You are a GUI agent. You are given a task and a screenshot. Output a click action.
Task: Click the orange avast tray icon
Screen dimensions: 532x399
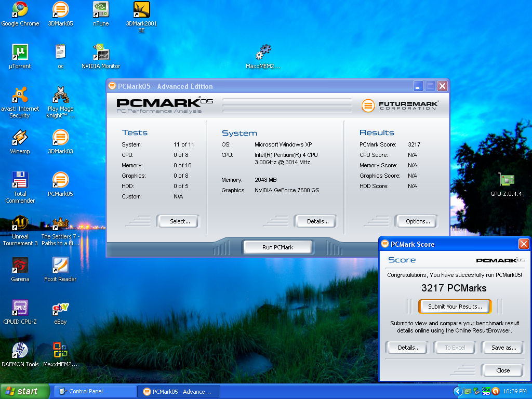click(496, 392)
